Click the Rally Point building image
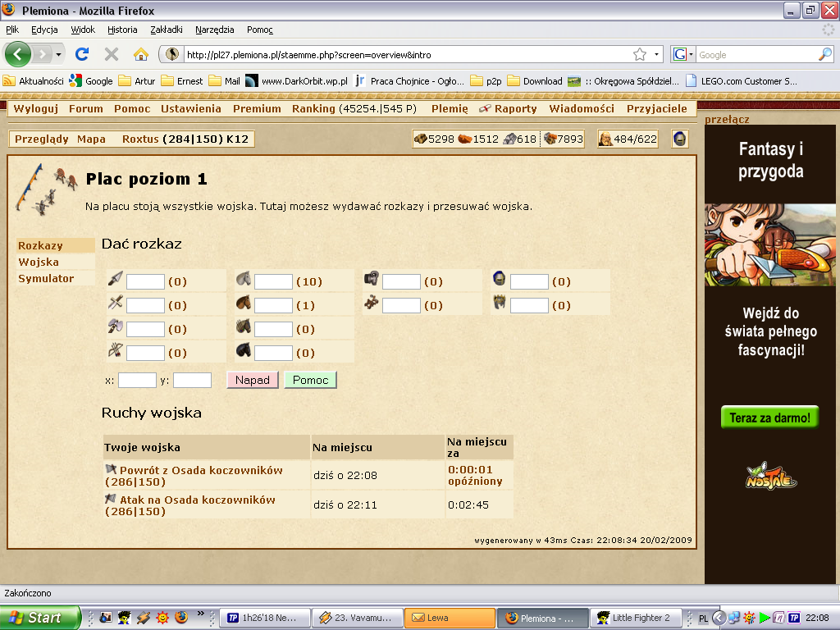The width and height of the screenshot is (840, 630). [x=45, y=189]
